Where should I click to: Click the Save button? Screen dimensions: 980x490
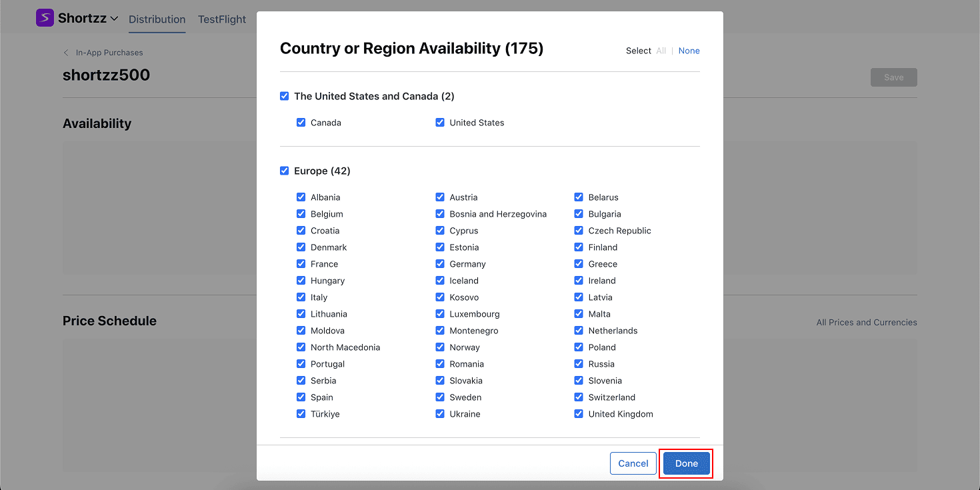click(893, 77)
